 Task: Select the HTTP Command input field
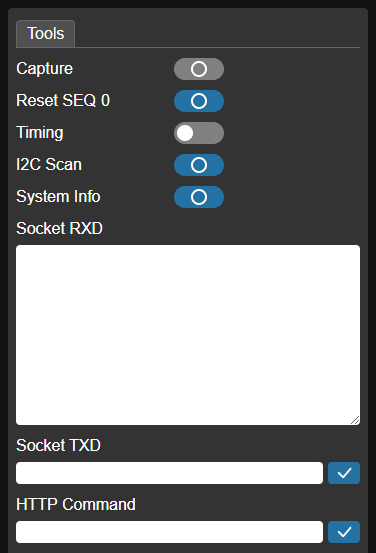(x=169, y=532)
